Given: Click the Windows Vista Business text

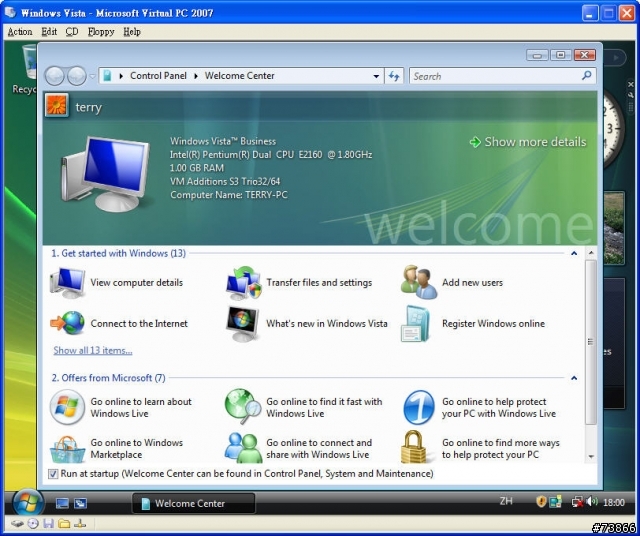Looking at the screenshot, I should click(223, 141).
